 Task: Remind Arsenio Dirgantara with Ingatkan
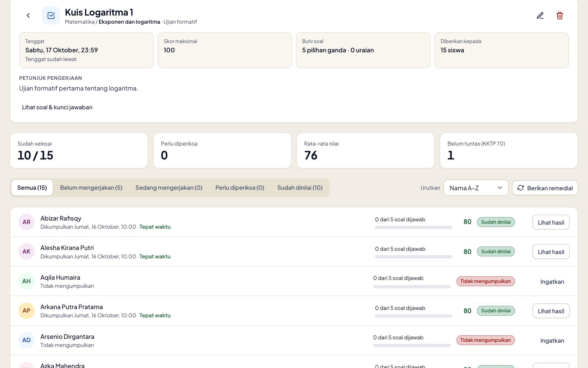pyautogui.click(x=552, y=340)
